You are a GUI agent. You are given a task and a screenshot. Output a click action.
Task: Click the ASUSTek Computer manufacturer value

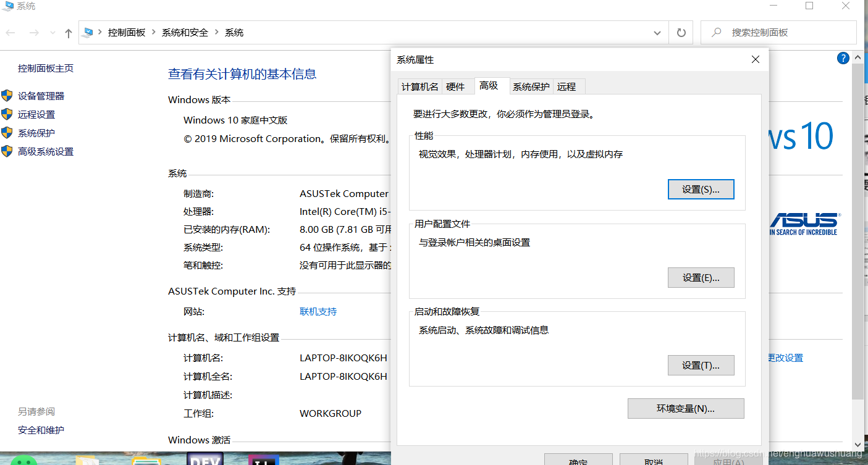pyautogui.click(x=344, y=193)
